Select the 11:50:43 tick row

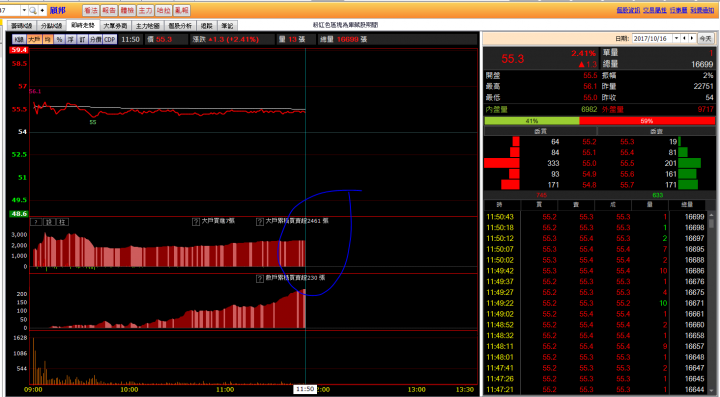pos(596,217)
